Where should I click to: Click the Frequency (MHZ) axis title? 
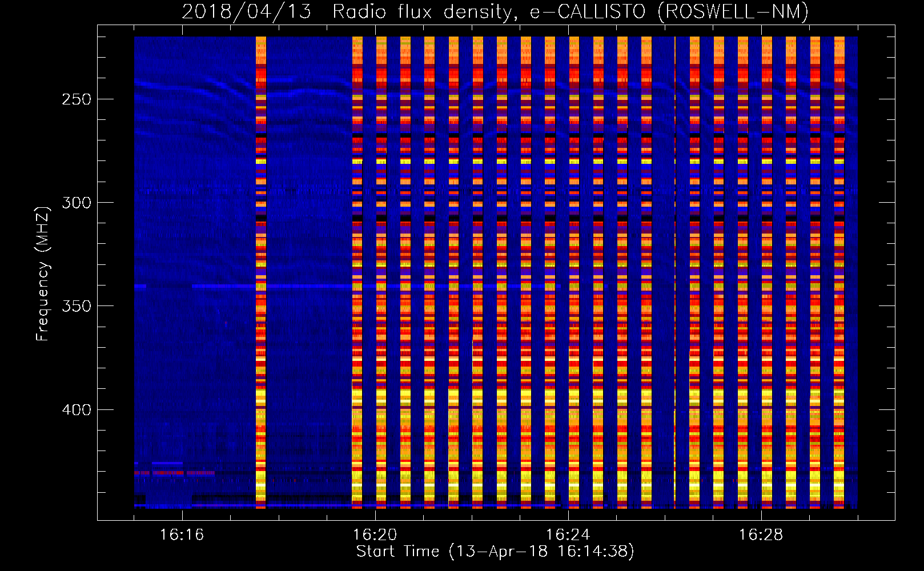coord(43,274)
